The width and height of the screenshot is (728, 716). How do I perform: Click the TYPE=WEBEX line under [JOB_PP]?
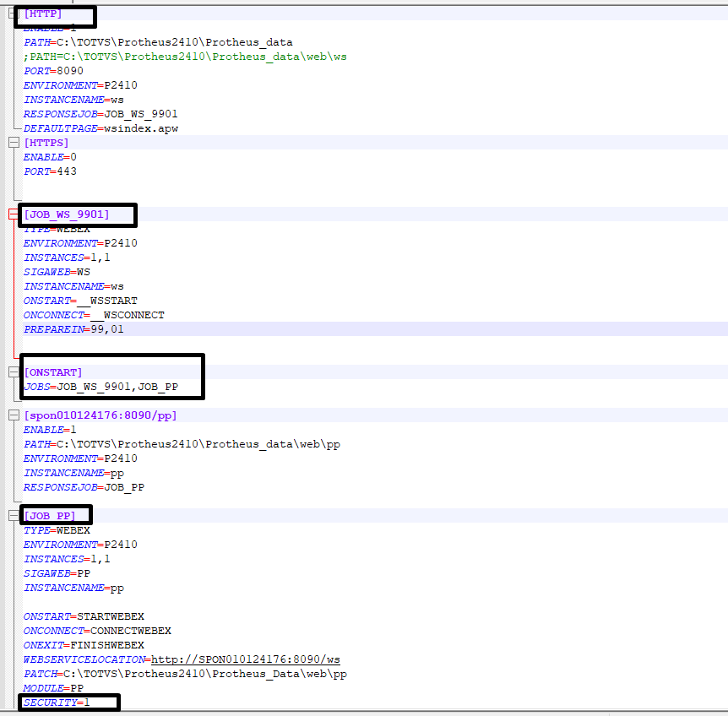pos(57,530)
